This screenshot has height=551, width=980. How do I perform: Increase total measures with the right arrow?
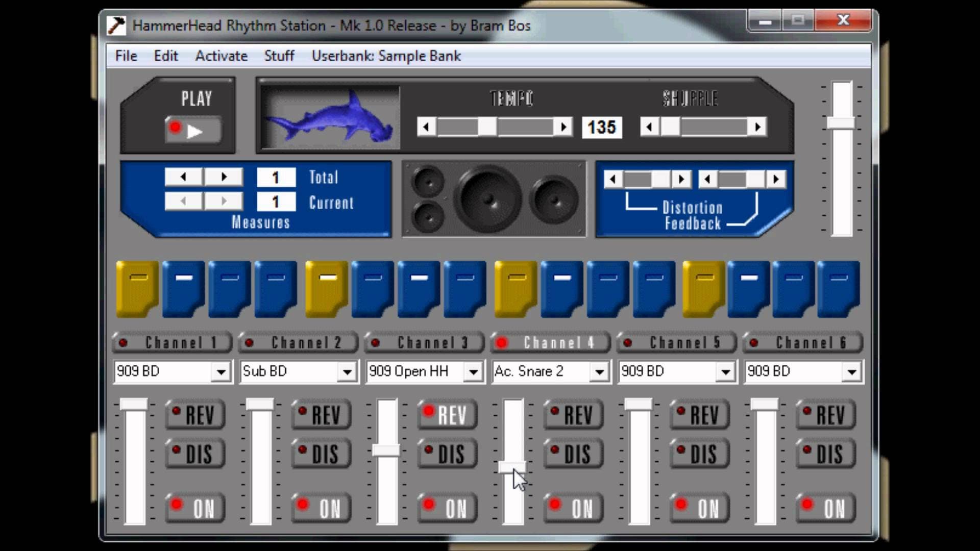coord(224,177)
